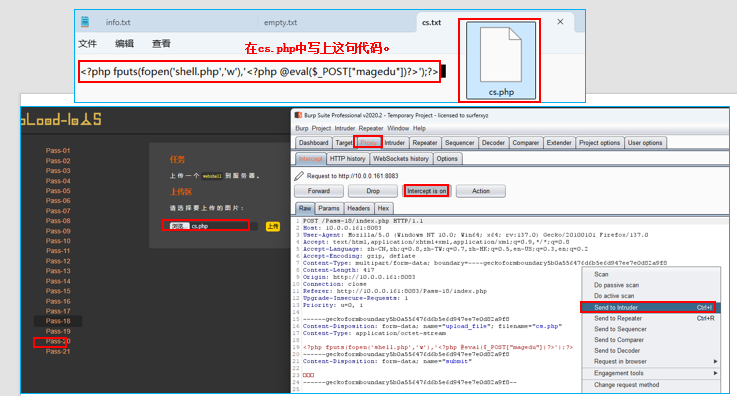The width and height of the screenshot is (737, 396).
Task: Select the Raw request view tab
Action: pyautogui.click(x=305, y=208)
